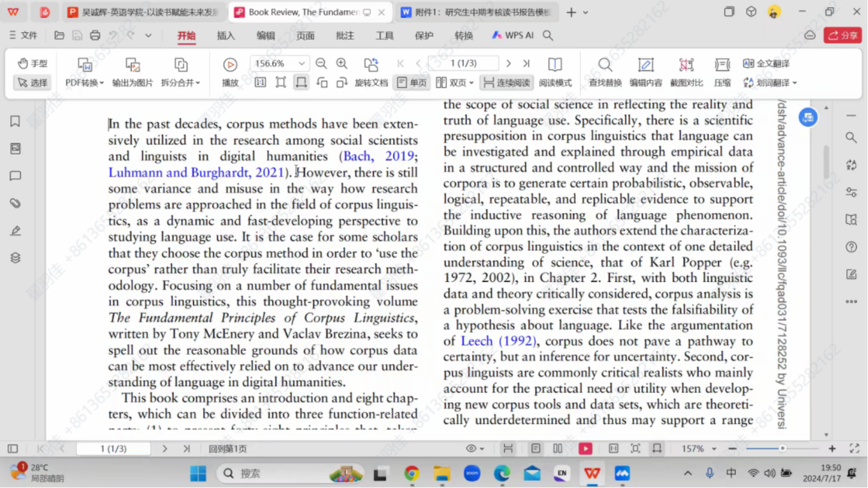Click the 压缩 compress icon
The height and width of the screenshot is (488, 868).
[722, 65]
